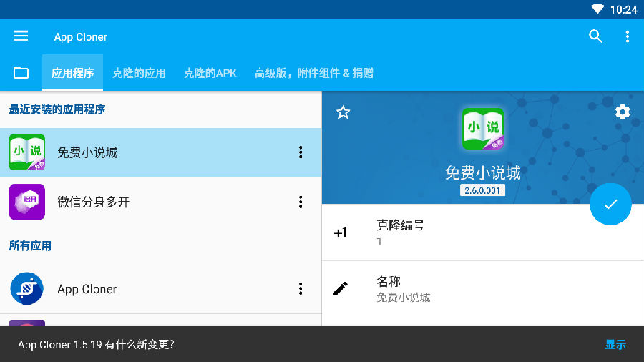Edit the 名称 setting
This screenshot has height=362, width=644.
pyautogui.click(x=483, y=289)
